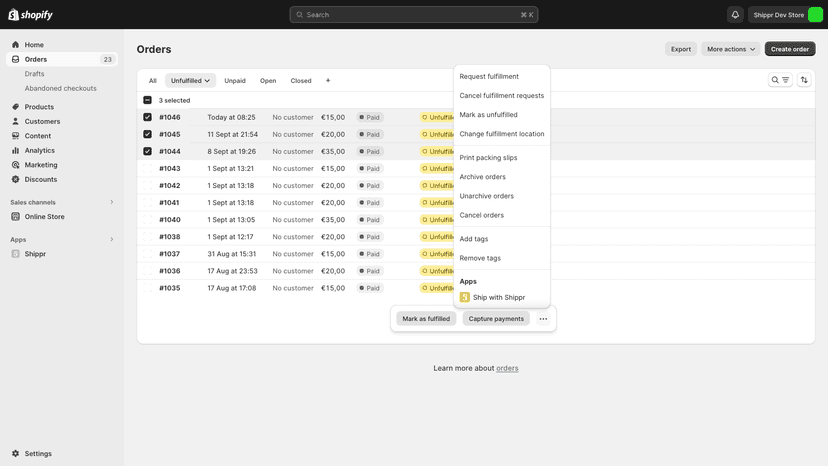Open the Shippr app in sidebar
Screen dimensions: 828x466
click(35, 254)
